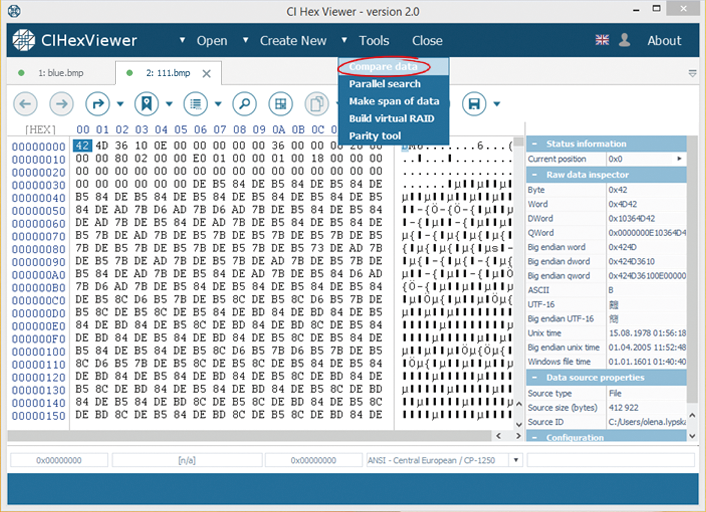Choose Make span of data entry
The width and height of the screenshot is (706, 512).
[394, 101]
